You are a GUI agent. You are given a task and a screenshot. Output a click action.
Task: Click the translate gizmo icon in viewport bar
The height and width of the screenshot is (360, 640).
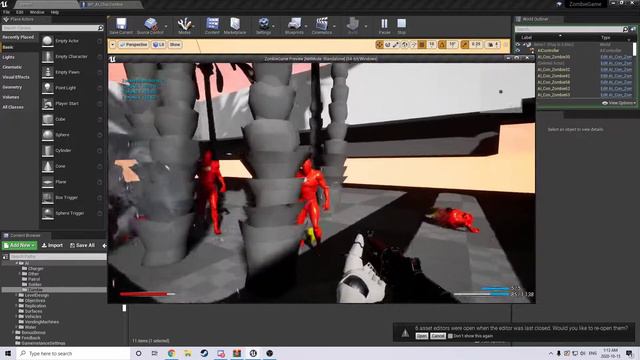coord(379,44)
